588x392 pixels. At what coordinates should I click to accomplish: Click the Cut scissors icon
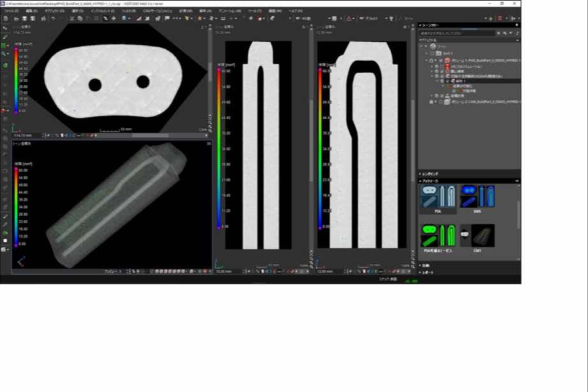pyautogui.click(x=72, y=19)
